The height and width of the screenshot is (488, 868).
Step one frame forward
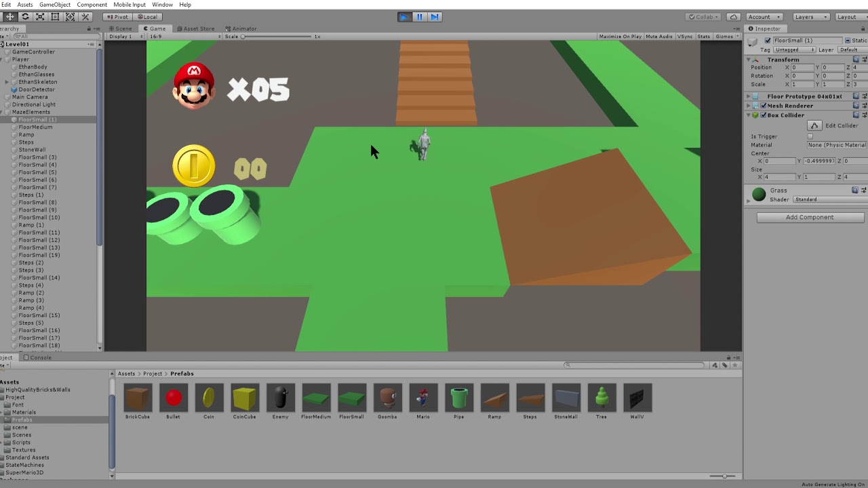[435, 16]
